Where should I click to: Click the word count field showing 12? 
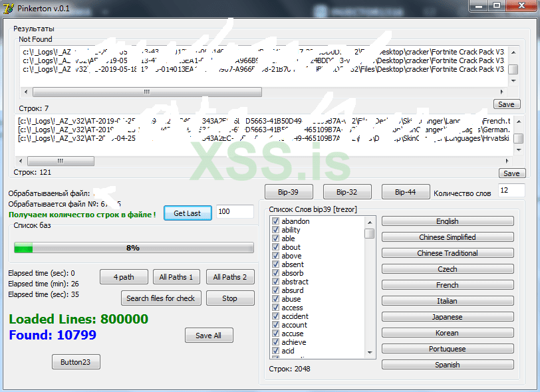tap(511, 190)
